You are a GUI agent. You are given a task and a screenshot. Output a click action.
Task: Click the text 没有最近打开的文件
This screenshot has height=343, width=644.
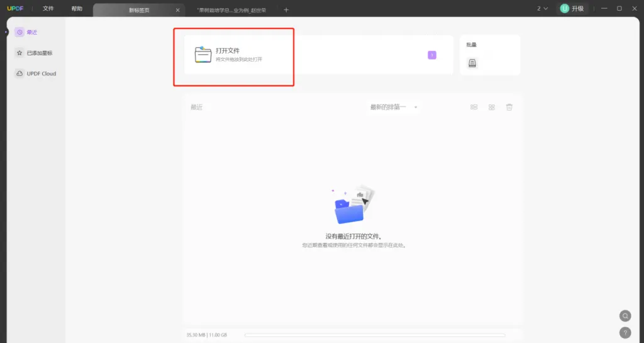(354, 237)
